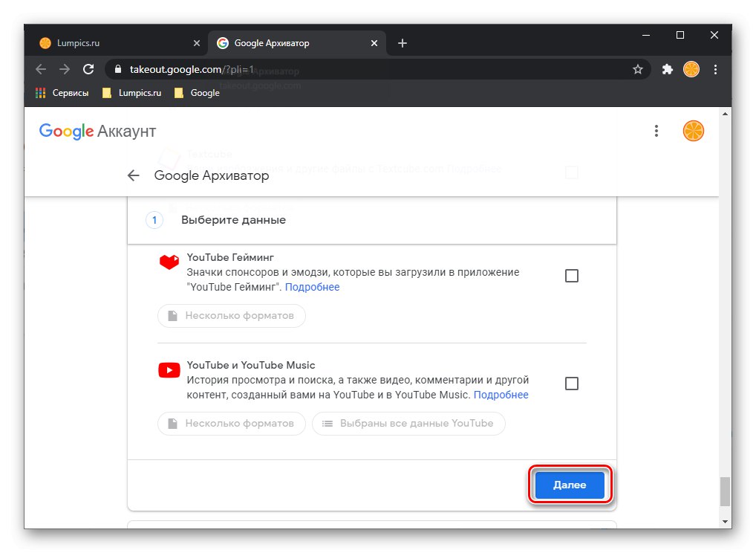The height and width of the screenshot is (553, 756).
Task: Close the Google Архиватор tab
Action: 374,43
